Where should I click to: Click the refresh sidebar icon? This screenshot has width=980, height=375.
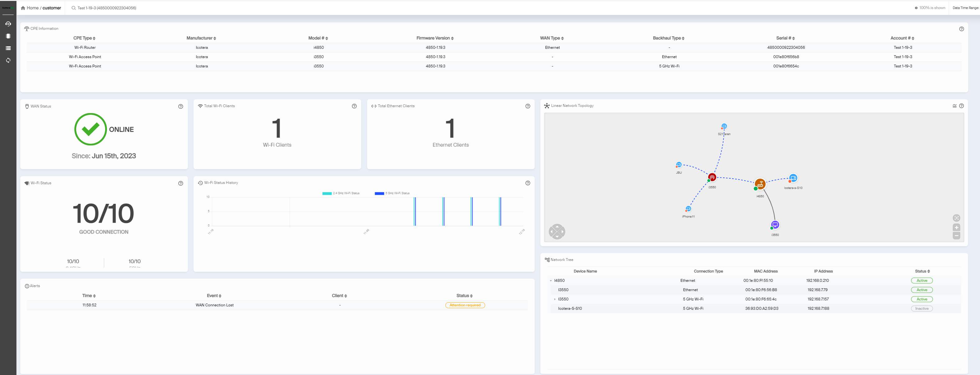pyautogui.click(x=8, y=60)
